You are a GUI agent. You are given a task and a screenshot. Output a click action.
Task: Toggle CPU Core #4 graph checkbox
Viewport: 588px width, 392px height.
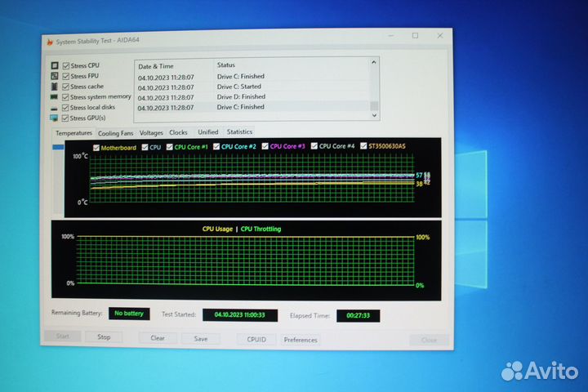(x=314, y=145)
